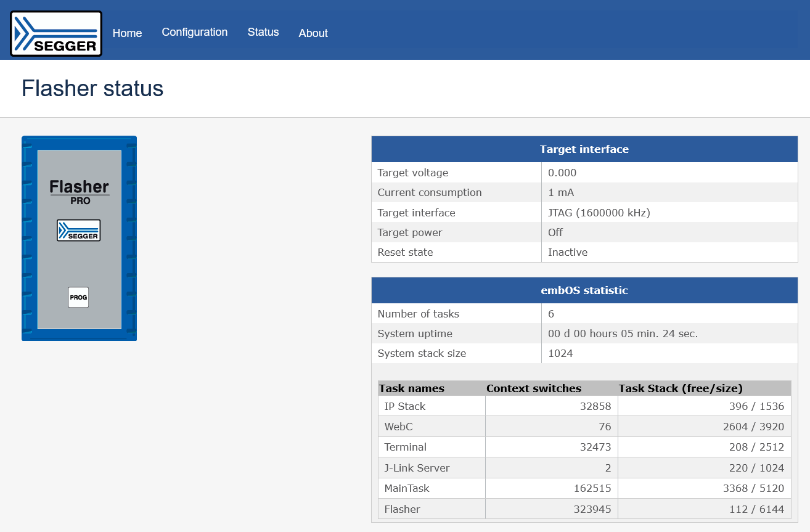The image size is (810, 532).
Task: Click the Reset state label
Action: [x=406, y=252]
